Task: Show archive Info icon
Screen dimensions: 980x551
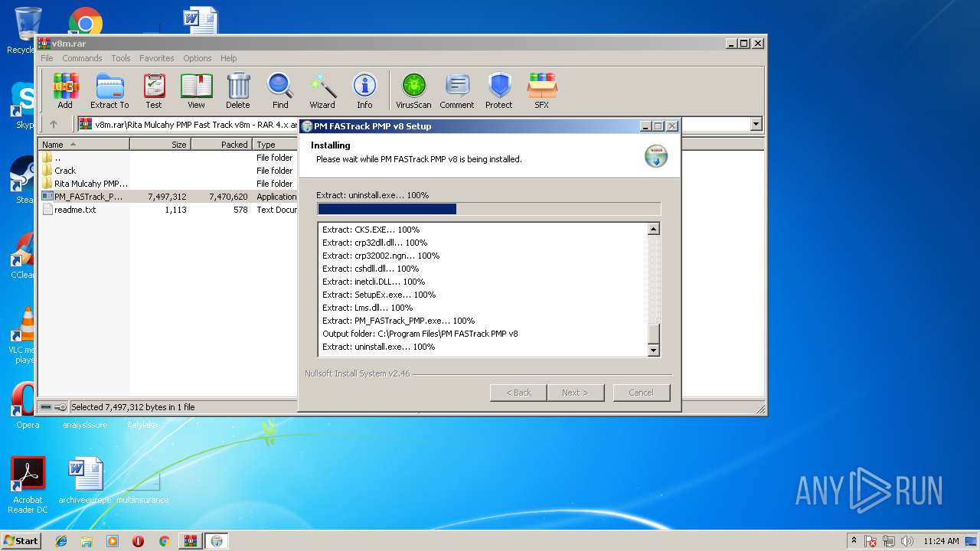Action: (x=364, y=91)
